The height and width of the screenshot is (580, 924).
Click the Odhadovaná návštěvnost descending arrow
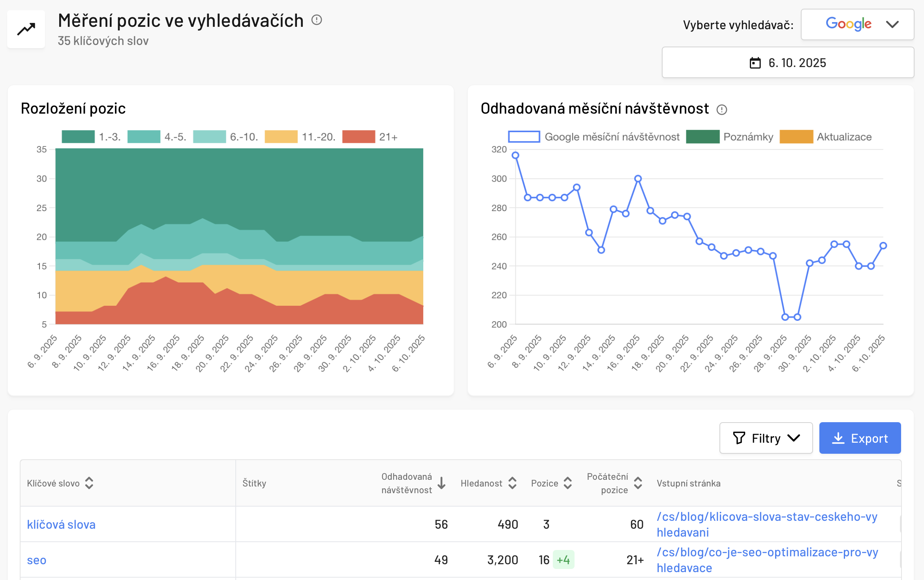(441, 483)
